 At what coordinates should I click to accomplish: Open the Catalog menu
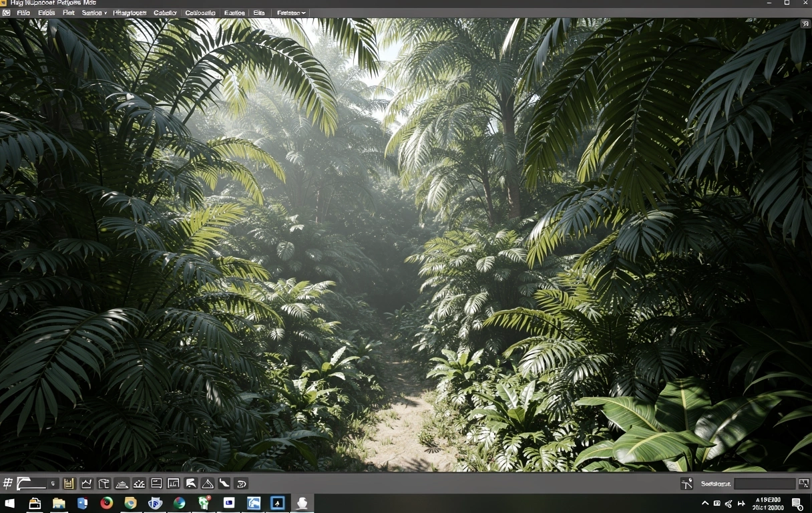point(165,13)
